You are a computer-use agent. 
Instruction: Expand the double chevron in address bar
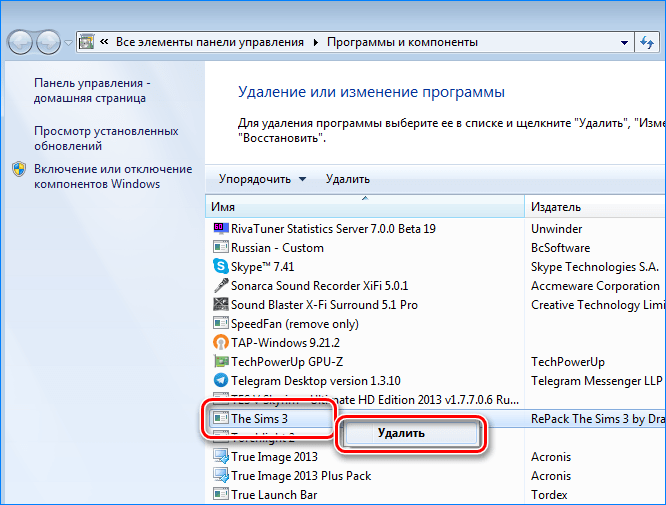click(x=104, y=42)
